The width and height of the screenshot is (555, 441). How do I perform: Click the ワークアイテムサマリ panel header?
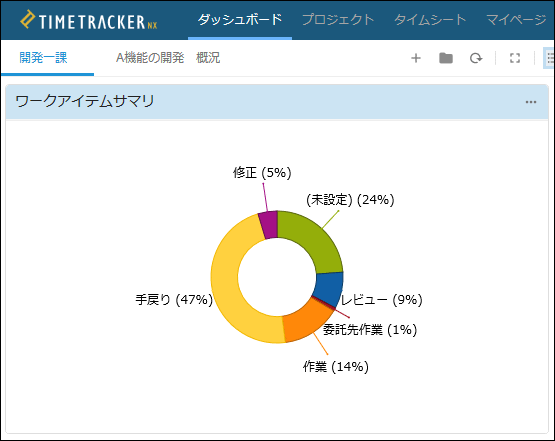point(277,102)
